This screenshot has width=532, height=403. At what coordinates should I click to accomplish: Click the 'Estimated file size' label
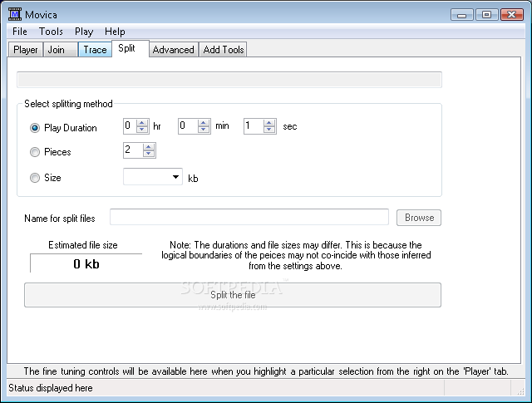pos(83,245)
